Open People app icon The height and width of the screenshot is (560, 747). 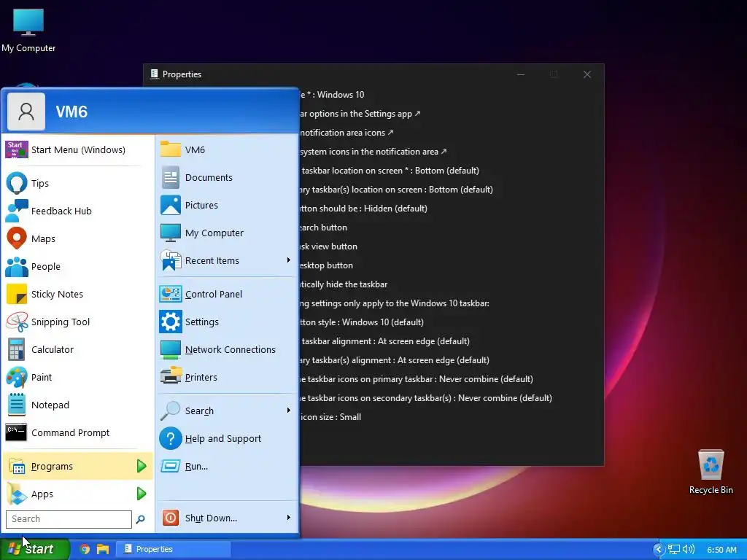pos(17,266)
